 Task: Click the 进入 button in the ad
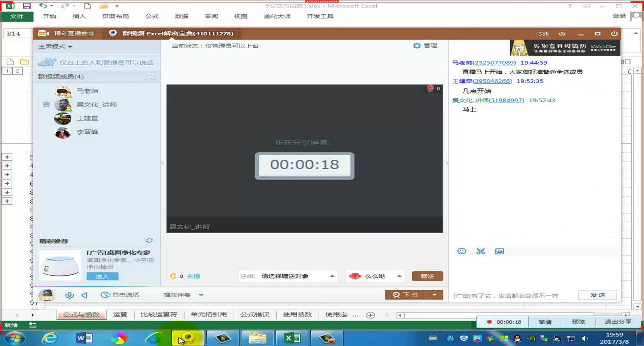point(102,277)
